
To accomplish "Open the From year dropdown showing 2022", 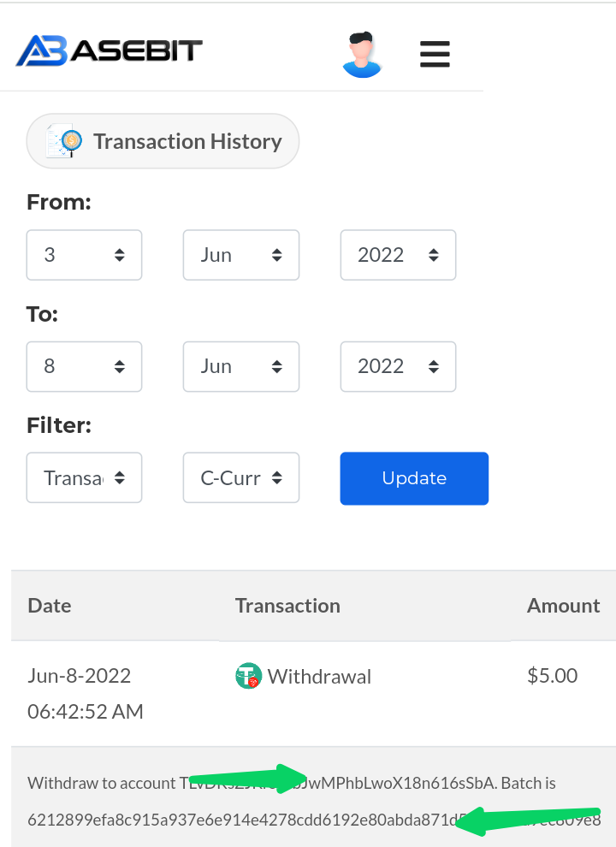I will 398,255.
